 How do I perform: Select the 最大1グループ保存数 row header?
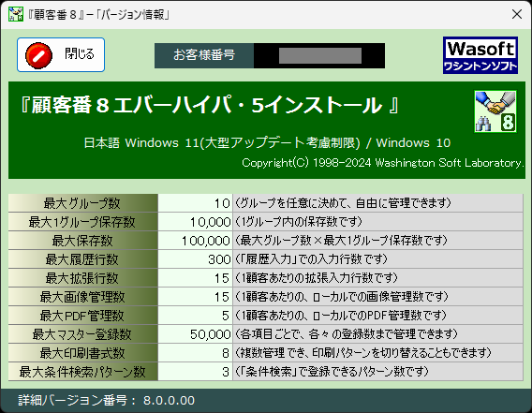pos(83,222)
